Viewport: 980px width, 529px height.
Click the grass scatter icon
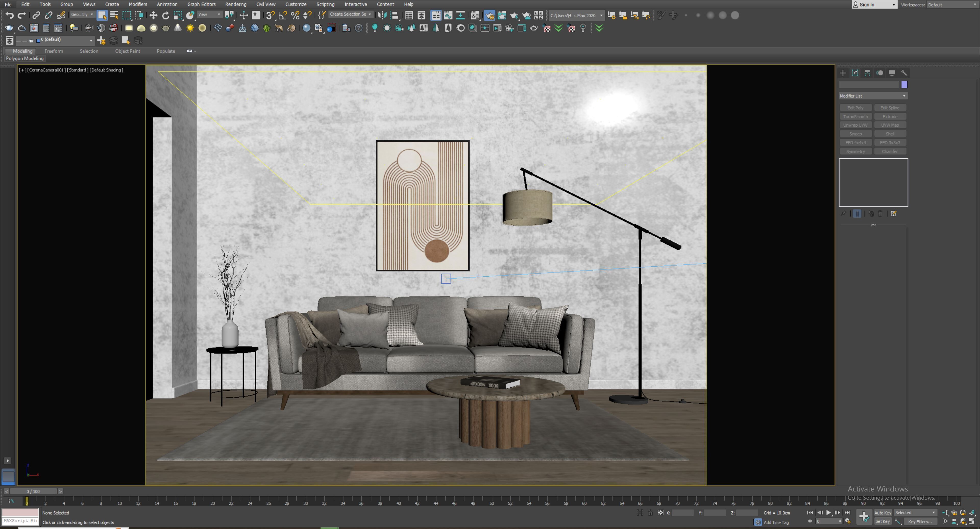(267, 28)
